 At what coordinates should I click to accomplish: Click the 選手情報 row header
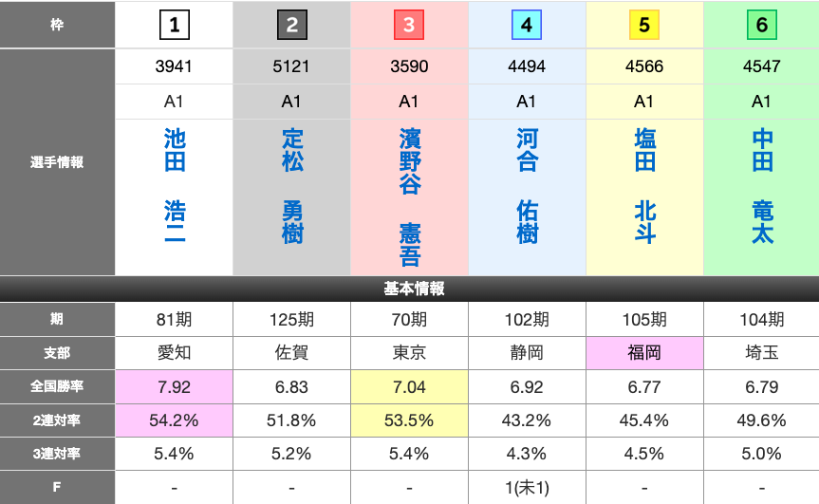point(57,162)
